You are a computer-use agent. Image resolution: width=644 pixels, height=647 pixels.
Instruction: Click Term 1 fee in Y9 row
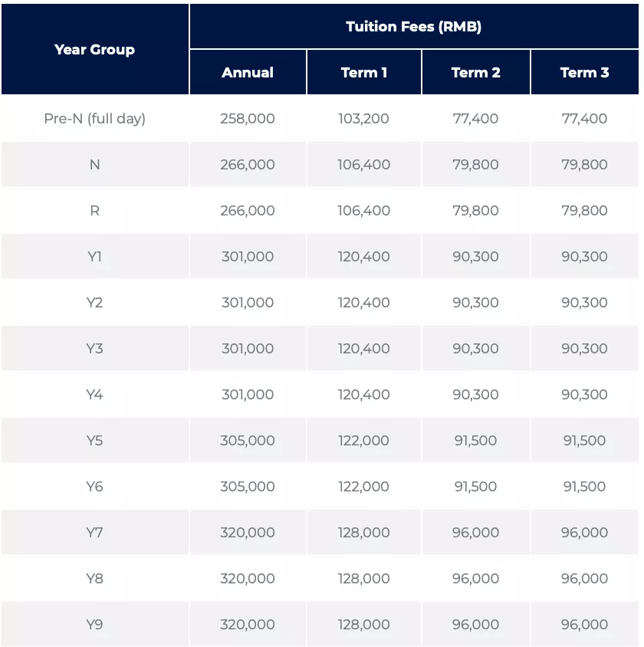click(x=364, y=625)
